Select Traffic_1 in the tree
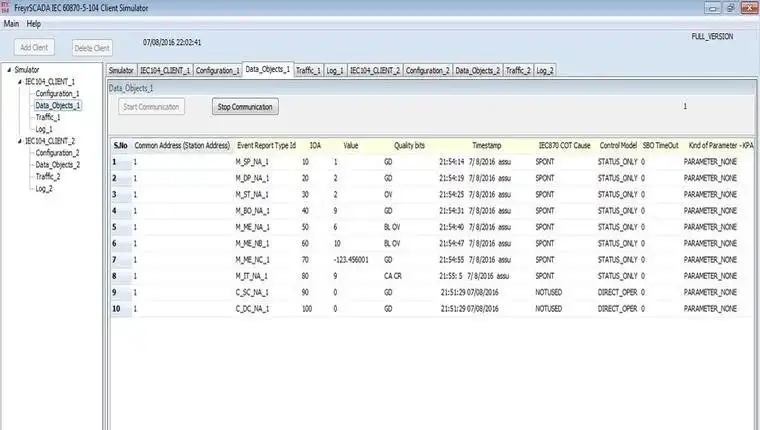 click(x=48, y=117)
